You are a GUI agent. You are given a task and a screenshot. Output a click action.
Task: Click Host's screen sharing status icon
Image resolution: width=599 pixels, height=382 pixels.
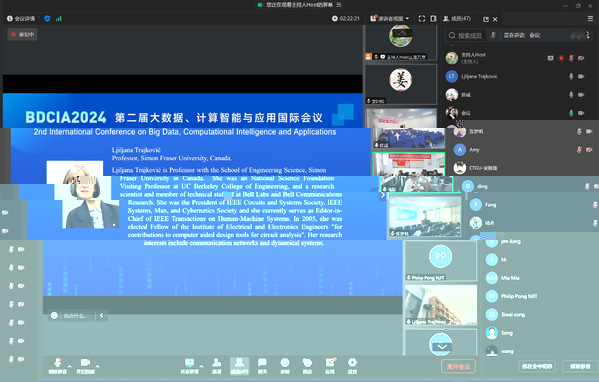click(x=550, y=58)
